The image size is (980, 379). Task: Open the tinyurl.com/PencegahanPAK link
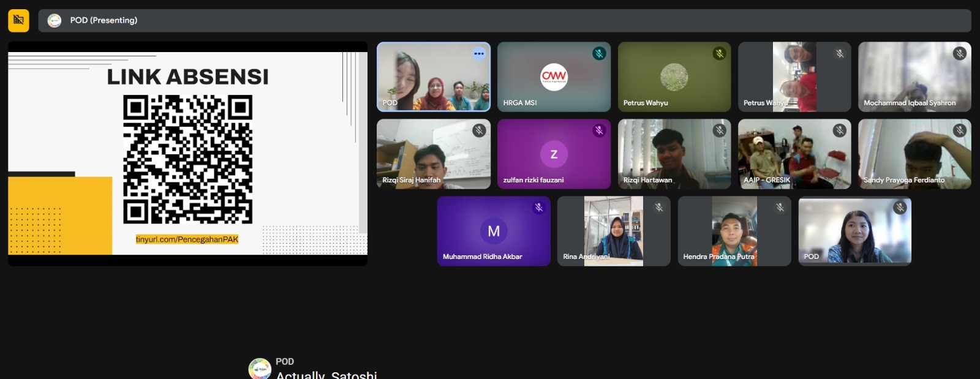(x=187, y=239)
